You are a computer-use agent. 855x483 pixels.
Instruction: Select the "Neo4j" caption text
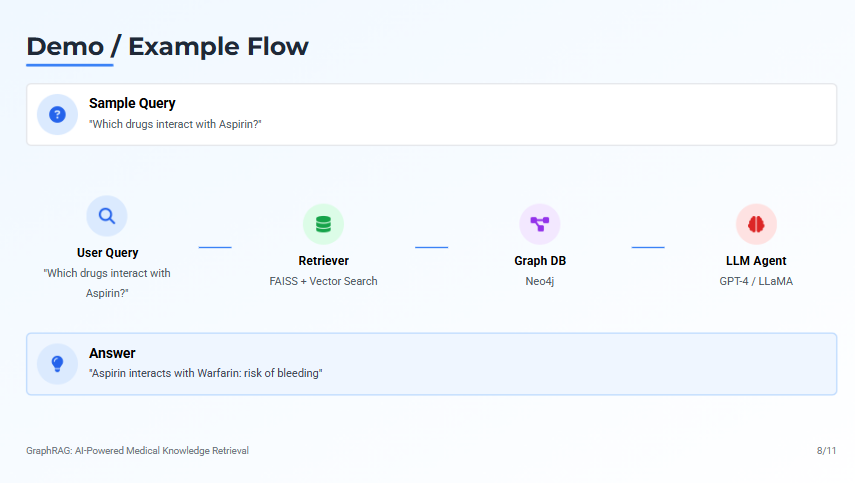point(540,281)
